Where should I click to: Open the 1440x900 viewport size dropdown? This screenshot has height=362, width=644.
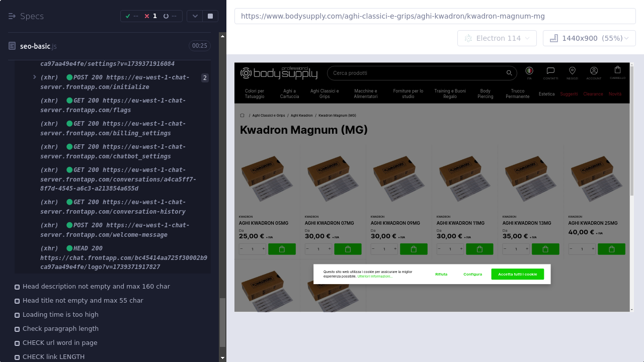point(589,38)
